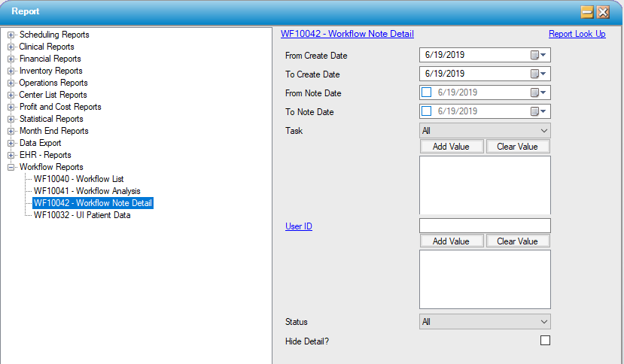Image resolution: width=624 pixels, height=364 pixels.
Task: Select WF10040 - Workflow List report
Action: (x=78, y=179)
